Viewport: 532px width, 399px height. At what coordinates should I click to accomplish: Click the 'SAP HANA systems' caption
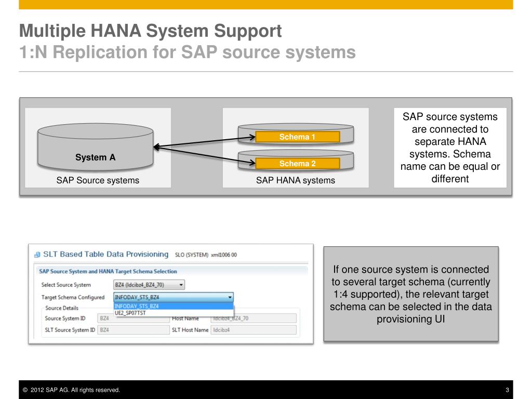point(296,180)
